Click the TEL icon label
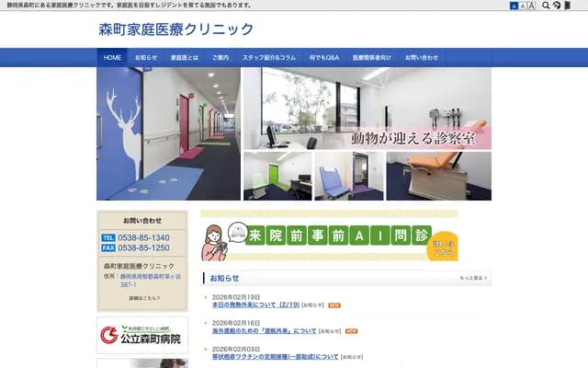588x368 pixels. pos(108,238)
